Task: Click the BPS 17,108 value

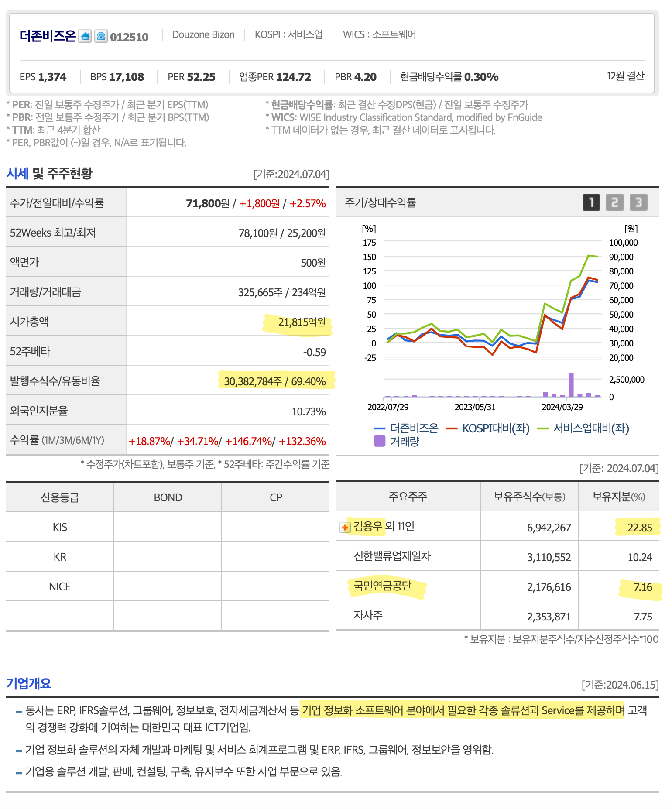Action: point(117,77)
